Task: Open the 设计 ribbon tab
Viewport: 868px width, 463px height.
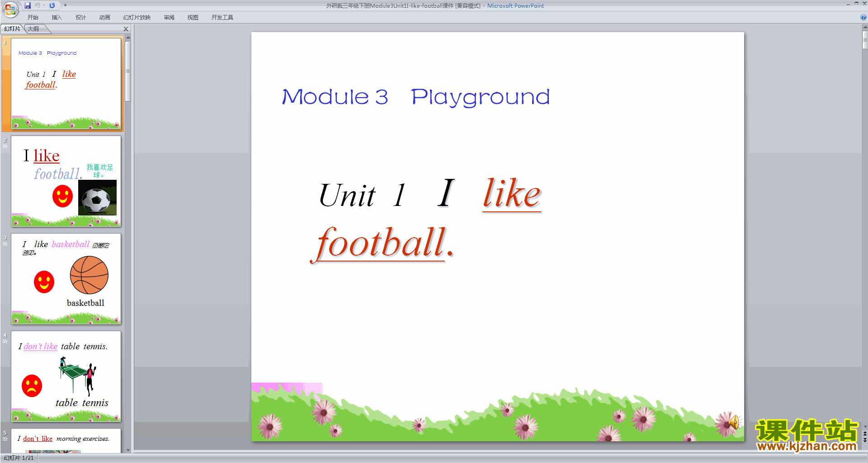Action: 80,18
